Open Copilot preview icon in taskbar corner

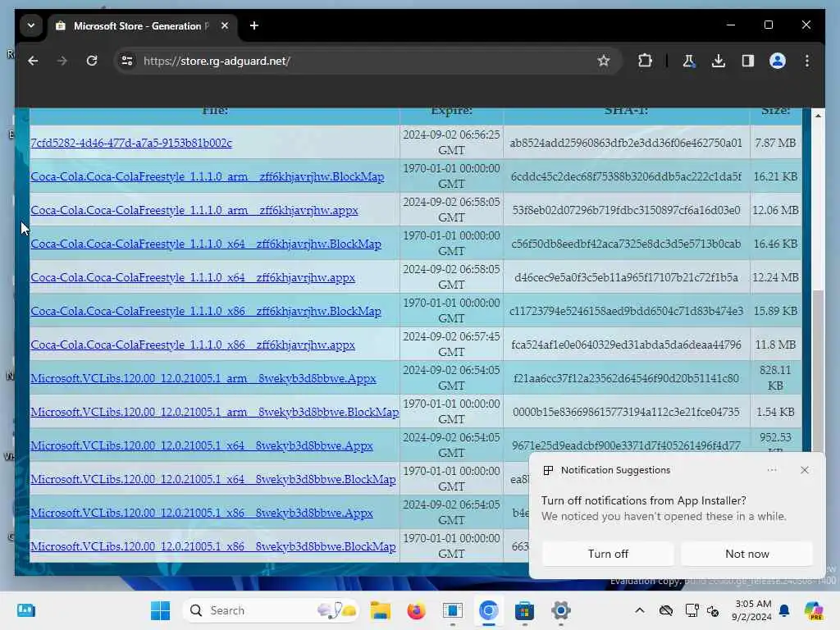814,610
